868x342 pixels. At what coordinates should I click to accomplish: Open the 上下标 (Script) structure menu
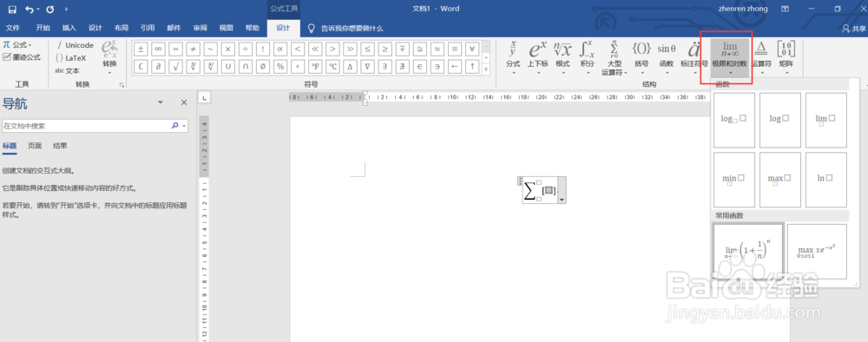(x=537, y=57)
